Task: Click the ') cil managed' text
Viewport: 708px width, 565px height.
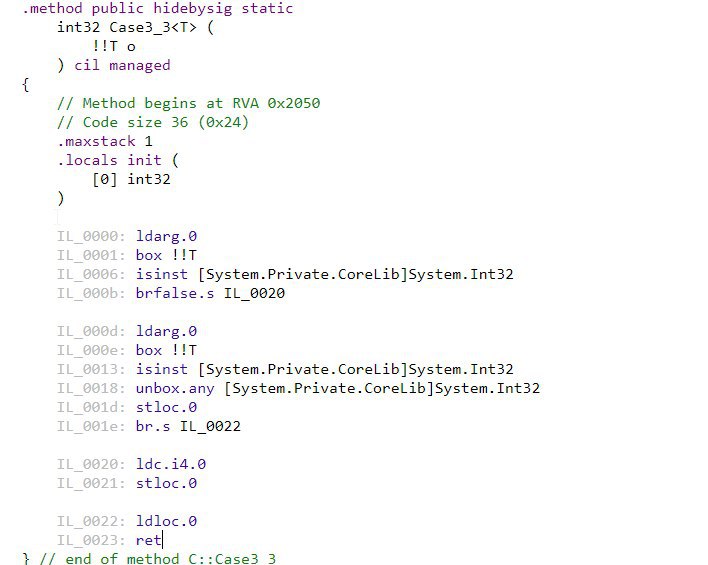Action: click(114, 65)
